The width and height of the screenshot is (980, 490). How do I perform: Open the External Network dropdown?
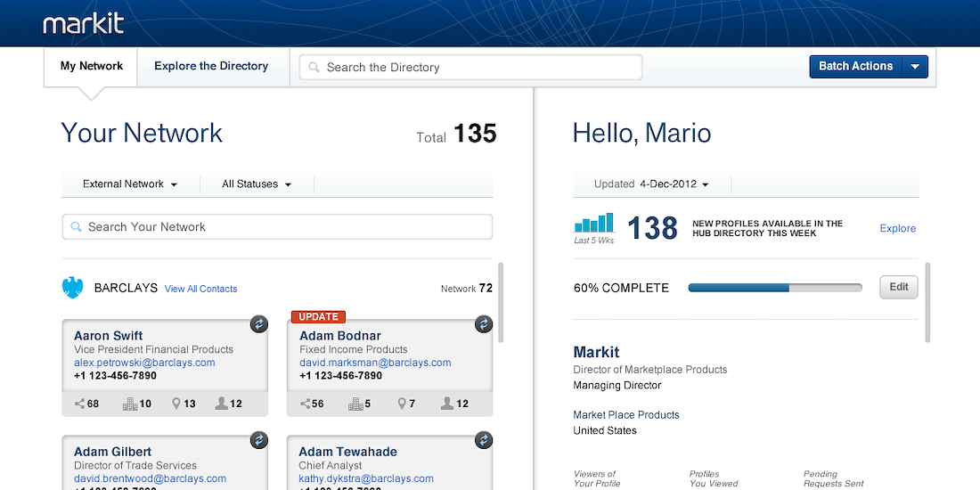point(130,184)
